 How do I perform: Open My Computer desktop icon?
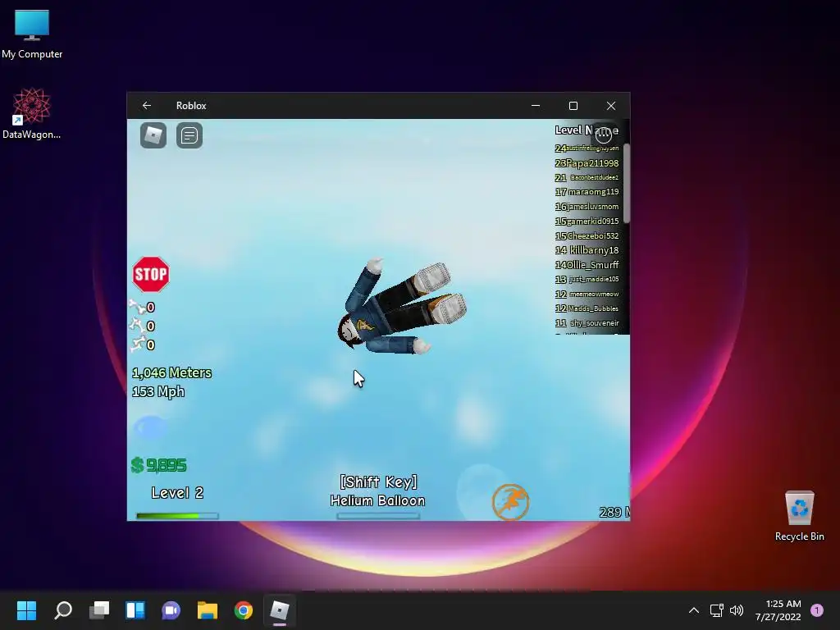(x=32, y=34)
